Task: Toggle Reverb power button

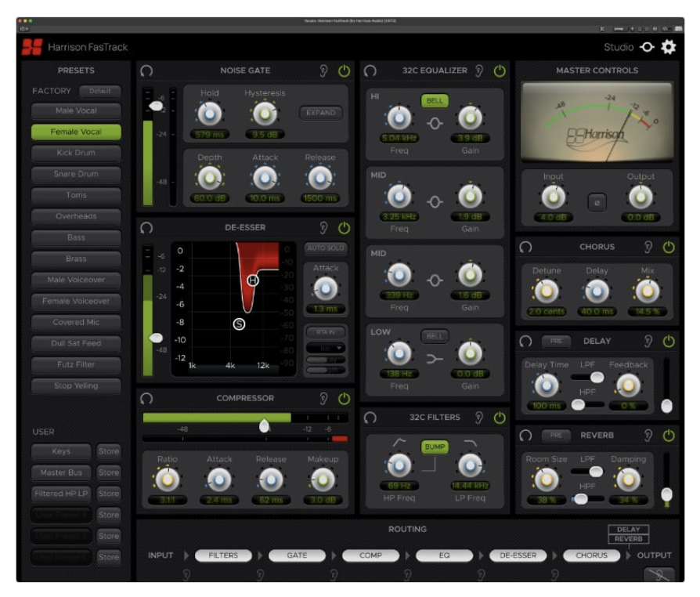Action: 669,436
